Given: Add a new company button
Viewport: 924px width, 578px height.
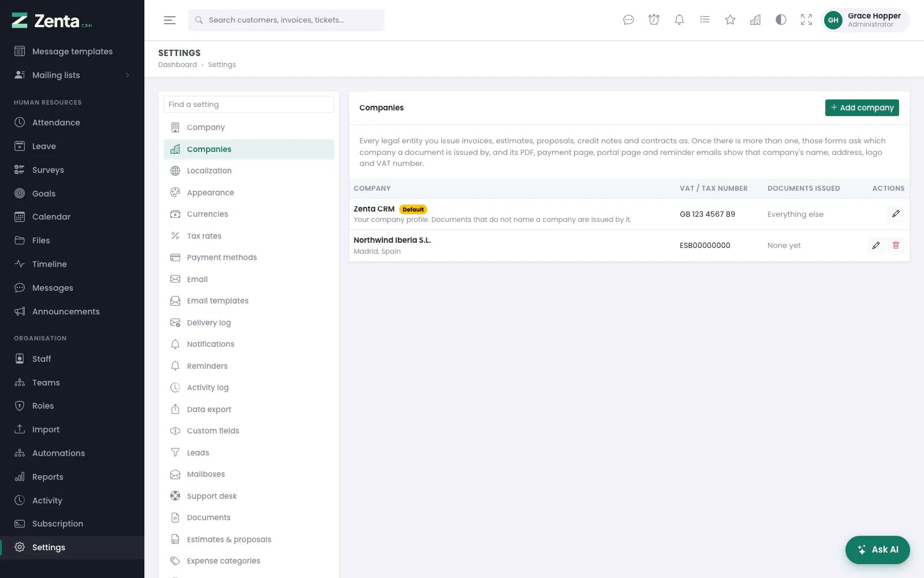Looking at the screenshot, I should pos(862,108).
